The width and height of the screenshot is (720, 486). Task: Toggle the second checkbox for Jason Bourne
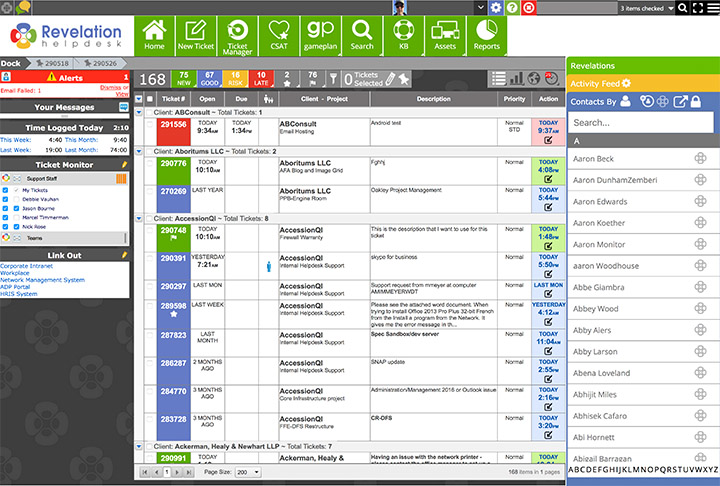pos(17,209)
